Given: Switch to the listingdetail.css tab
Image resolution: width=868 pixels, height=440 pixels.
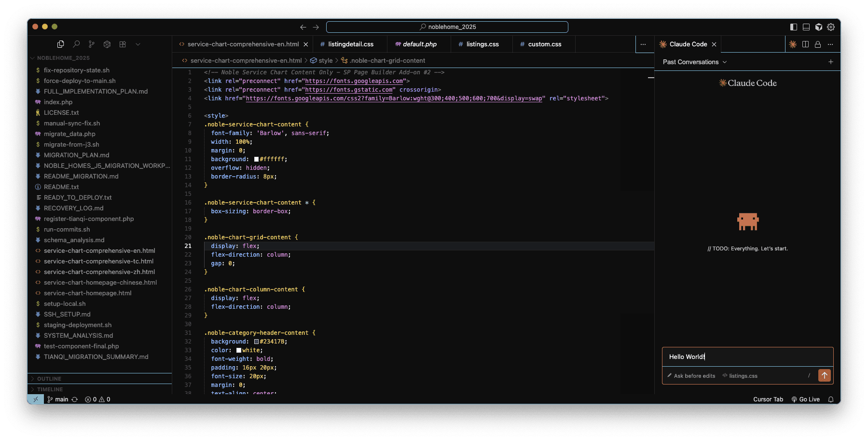Looking at the screenshot, I should [350, 44].
